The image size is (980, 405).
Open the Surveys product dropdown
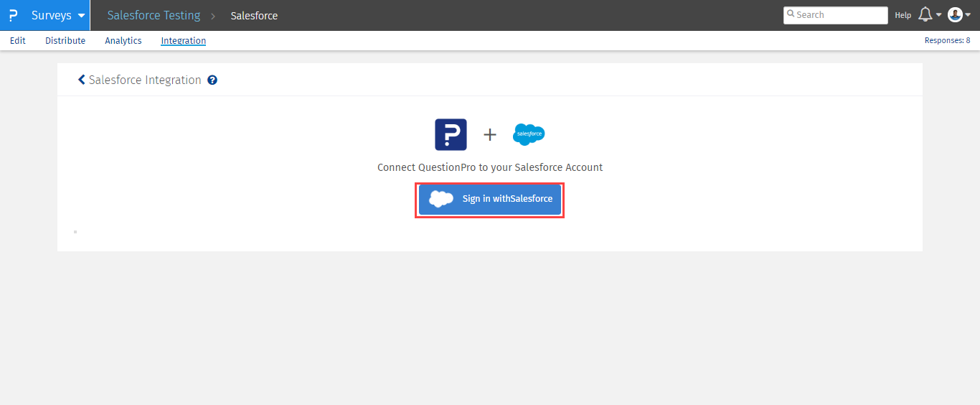57,15
